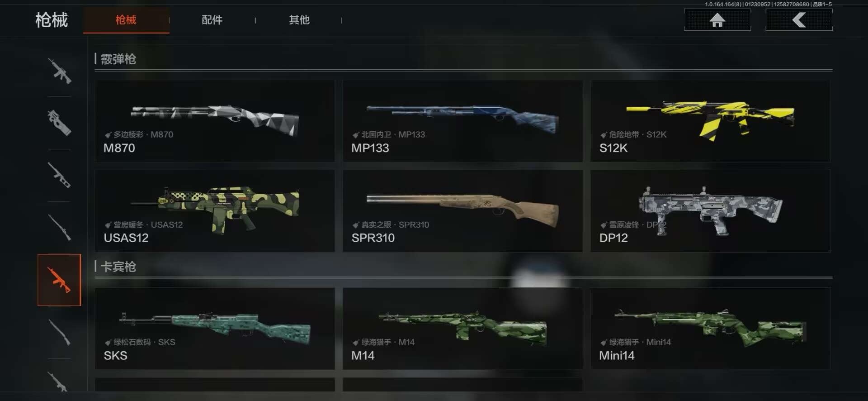Select the bottom partially visible gun icon
The width and height of the screenshot is (868, 401).
pyautogui.click(x=59, y=380)
